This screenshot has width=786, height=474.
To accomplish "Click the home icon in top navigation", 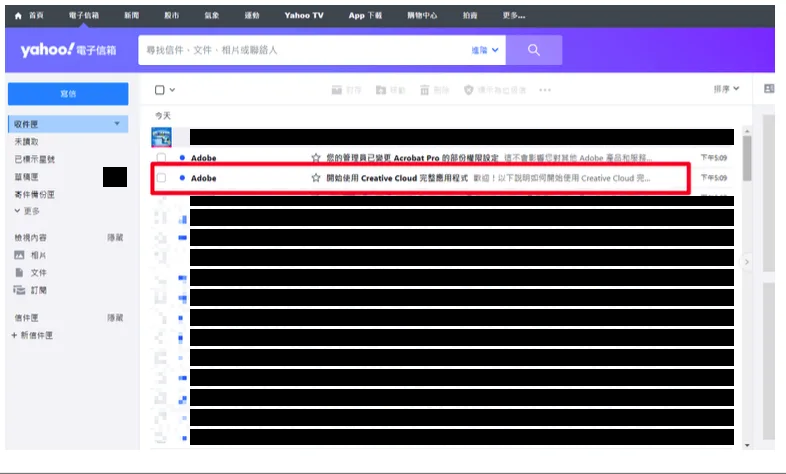I will pyautogui.click(x=18, y=16).
